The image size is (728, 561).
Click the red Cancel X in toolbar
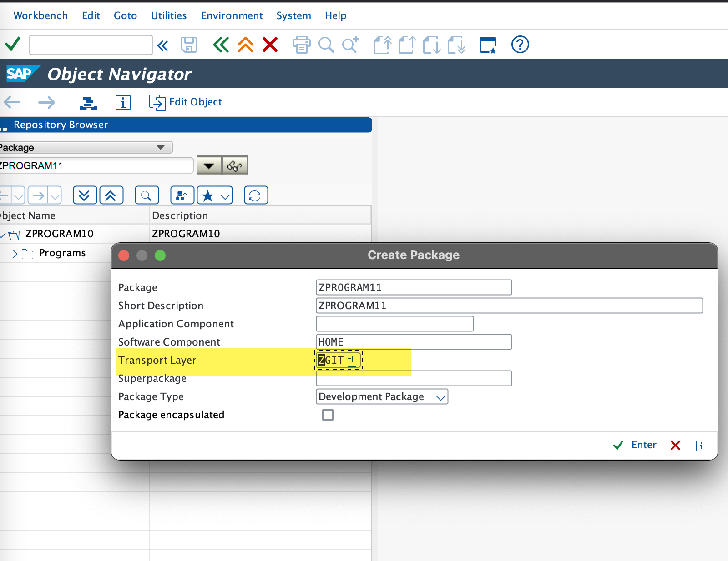pyautogui.click(x=270, y=45)
